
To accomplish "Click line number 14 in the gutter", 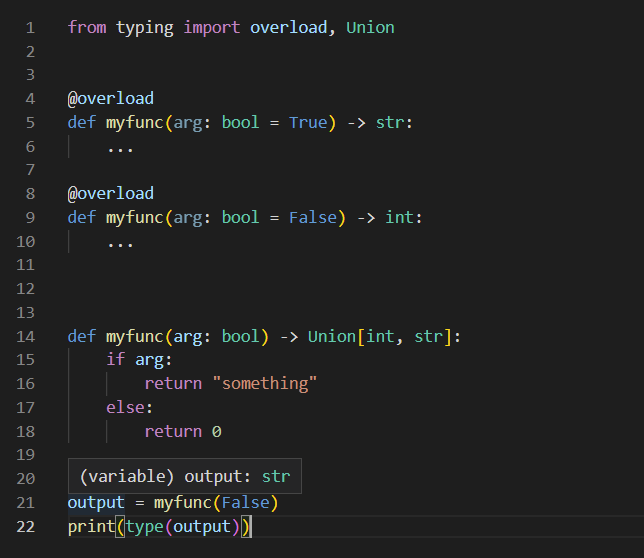I will pyautogui.click(x=25, y=337).
